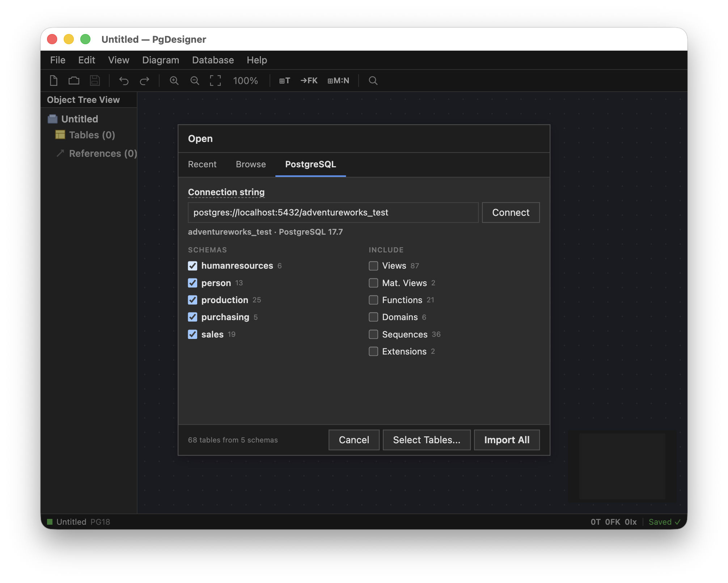
Task: Select the PostgreSQL tab
Action: [x=310, y=164]
